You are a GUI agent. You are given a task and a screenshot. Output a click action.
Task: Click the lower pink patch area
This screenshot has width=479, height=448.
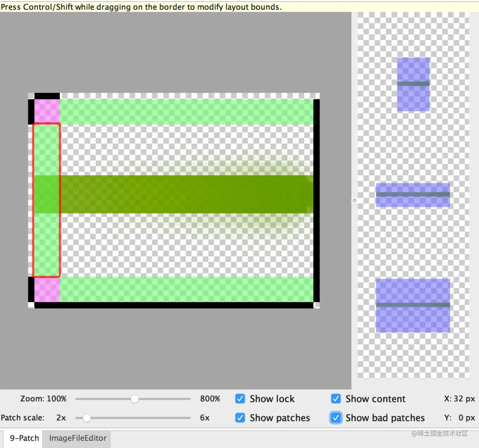[47, 290]
